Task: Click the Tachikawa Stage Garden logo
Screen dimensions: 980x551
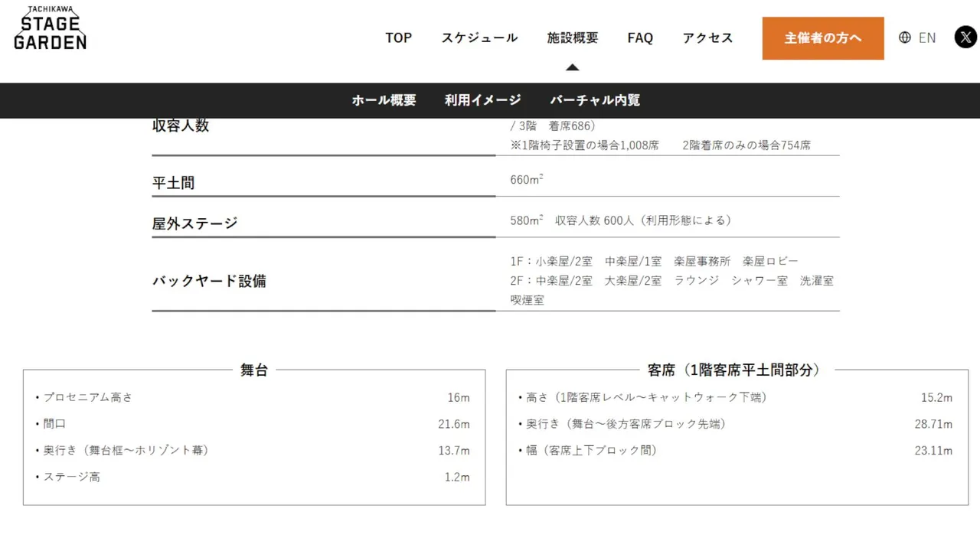Action: click(51, 28)
